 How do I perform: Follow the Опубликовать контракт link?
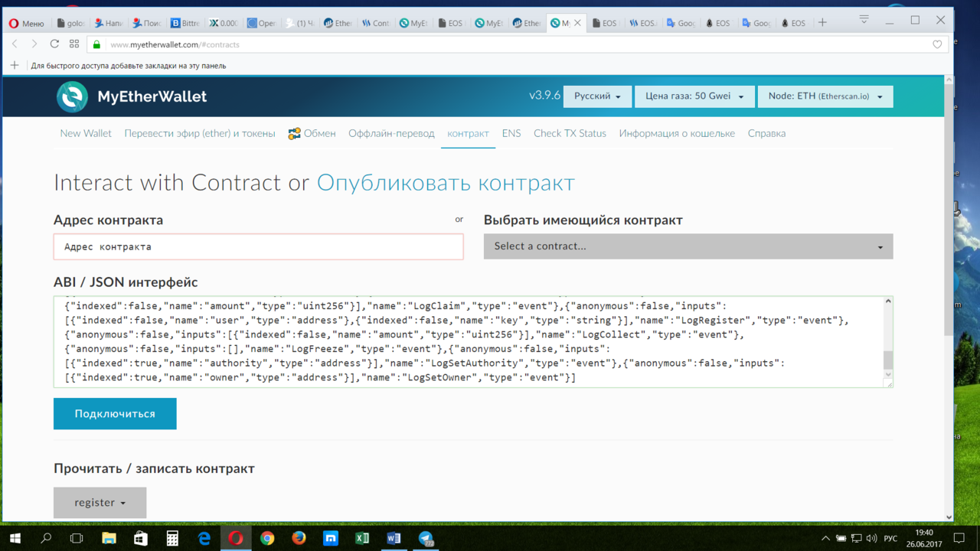pos(446,183)
